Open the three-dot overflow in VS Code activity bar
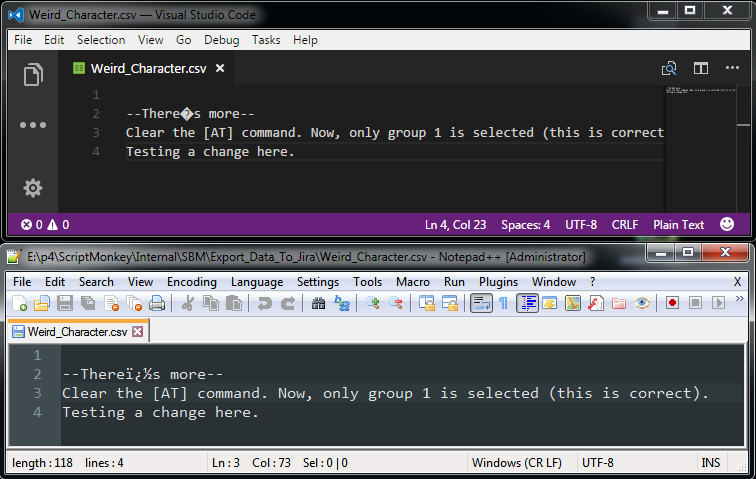This screenshot has width=756, height=479. (x=33, y=125)
